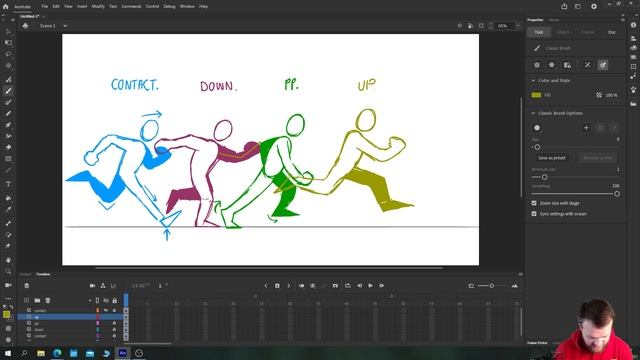Open the Scene 1 dropdown
This screenshot has width=640, height=360.
tap(65, 26)
